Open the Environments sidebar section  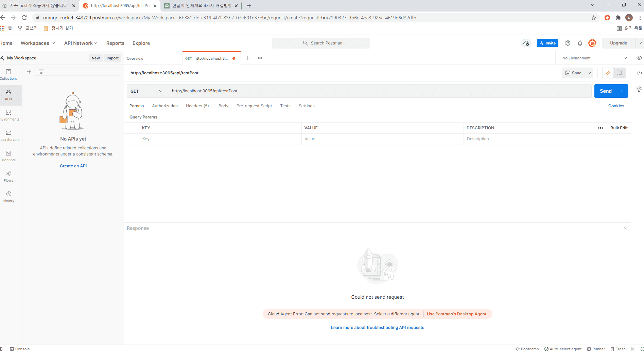8,115
